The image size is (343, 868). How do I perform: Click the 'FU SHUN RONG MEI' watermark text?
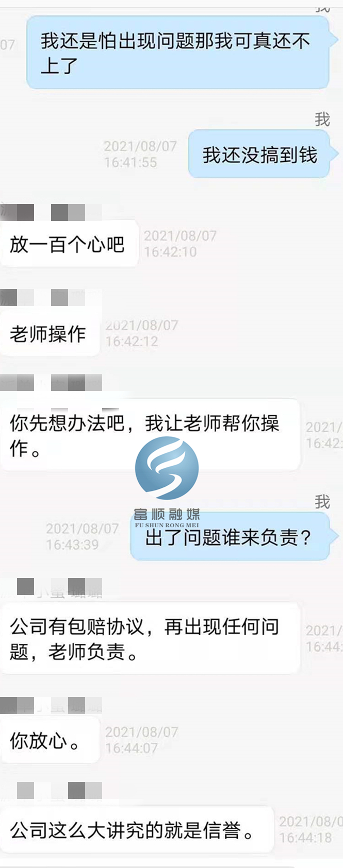(x=167, y=525)
